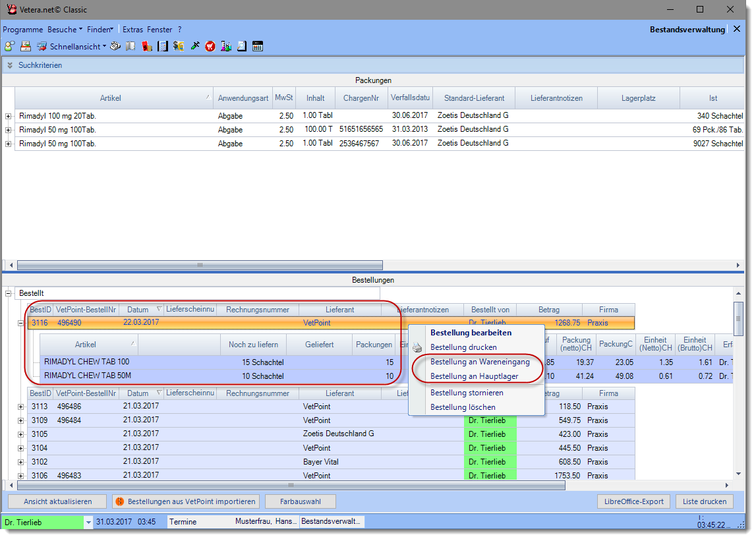Collapse the Bestellt tree group
The height and width of the screenshot is (539, 756).
click(x=9, y=293)
